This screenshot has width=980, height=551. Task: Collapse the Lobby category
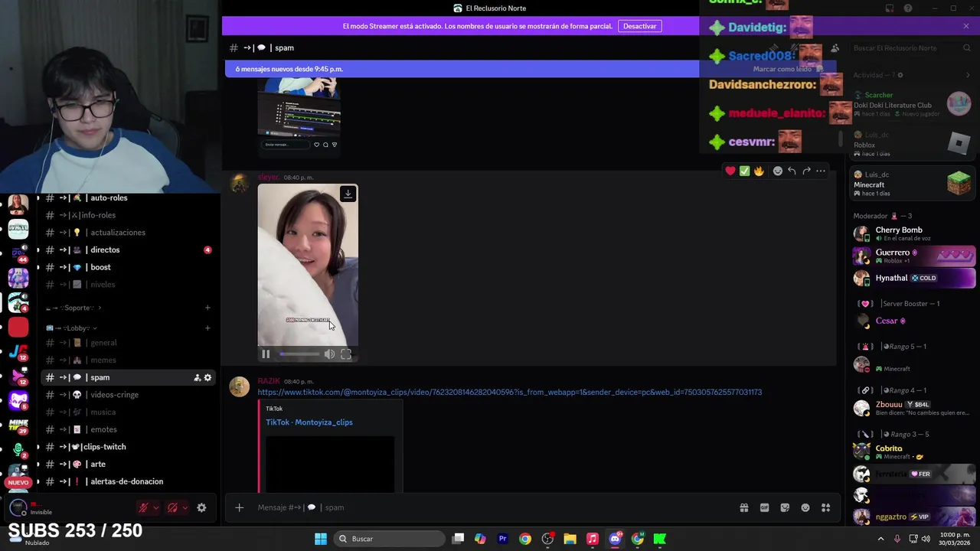(72, 328)
